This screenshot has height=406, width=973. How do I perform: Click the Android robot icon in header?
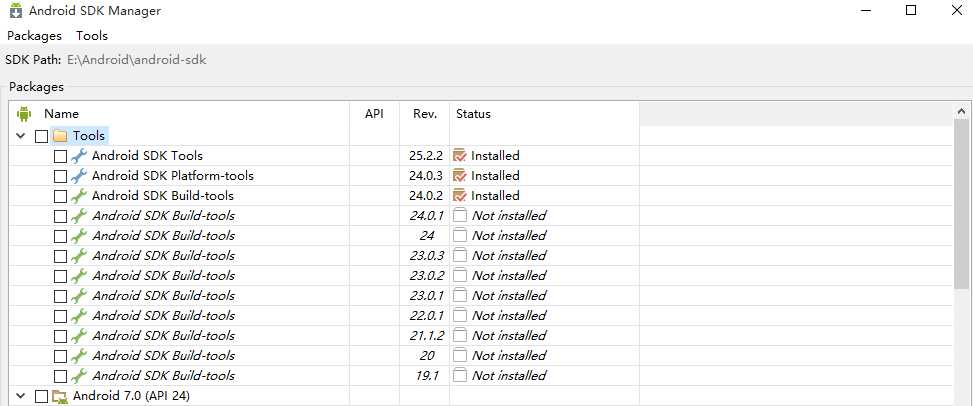[x=24, y=114]
